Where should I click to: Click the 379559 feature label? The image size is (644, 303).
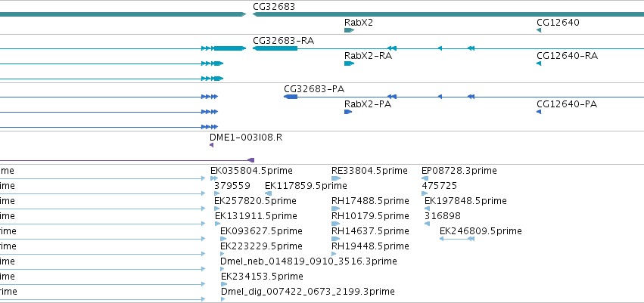point(232,186)
